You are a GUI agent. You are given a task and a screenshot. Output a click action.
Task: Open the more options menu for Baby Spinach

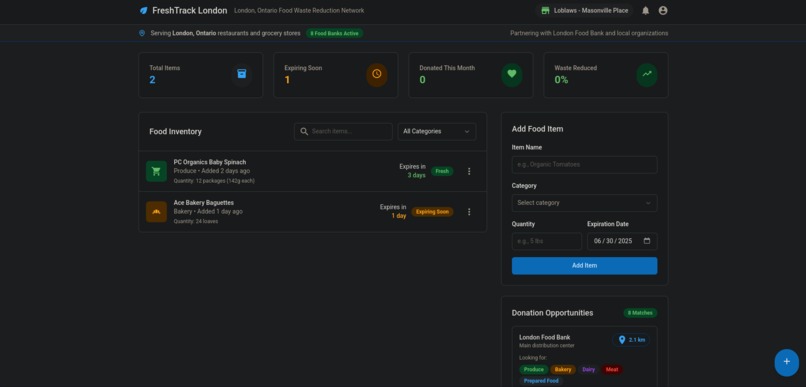[469, 171]
